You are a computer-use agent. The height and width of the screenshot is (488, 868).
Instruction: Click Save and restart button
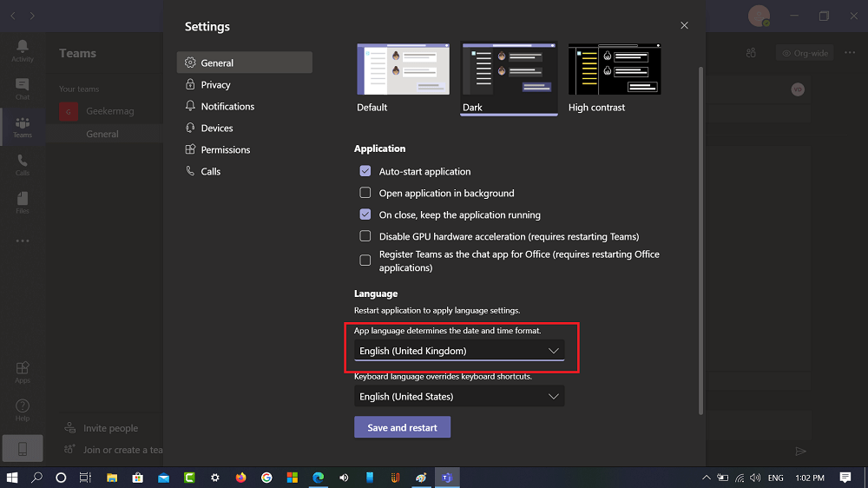403,427
